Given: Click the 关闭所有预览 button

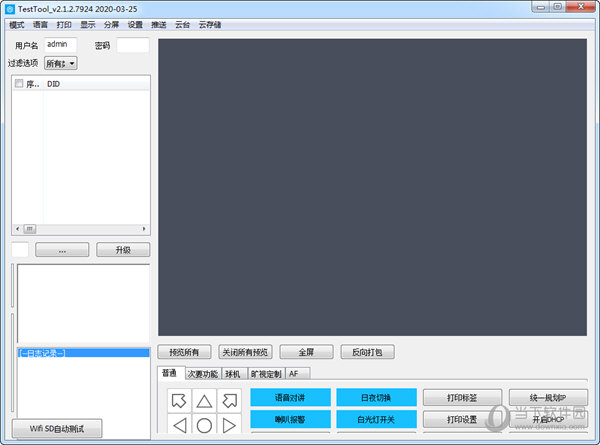Looking at the screenshot, I should click(245, 352).
